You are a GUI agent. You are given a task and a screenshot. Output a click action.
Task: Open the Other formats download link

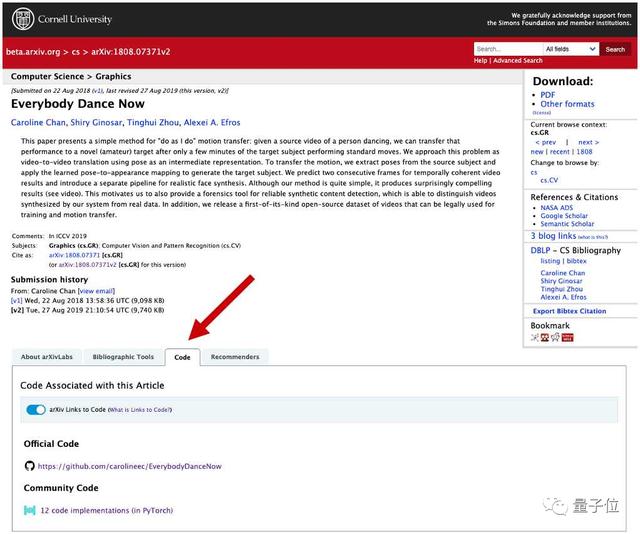click(x=567, y=104)
